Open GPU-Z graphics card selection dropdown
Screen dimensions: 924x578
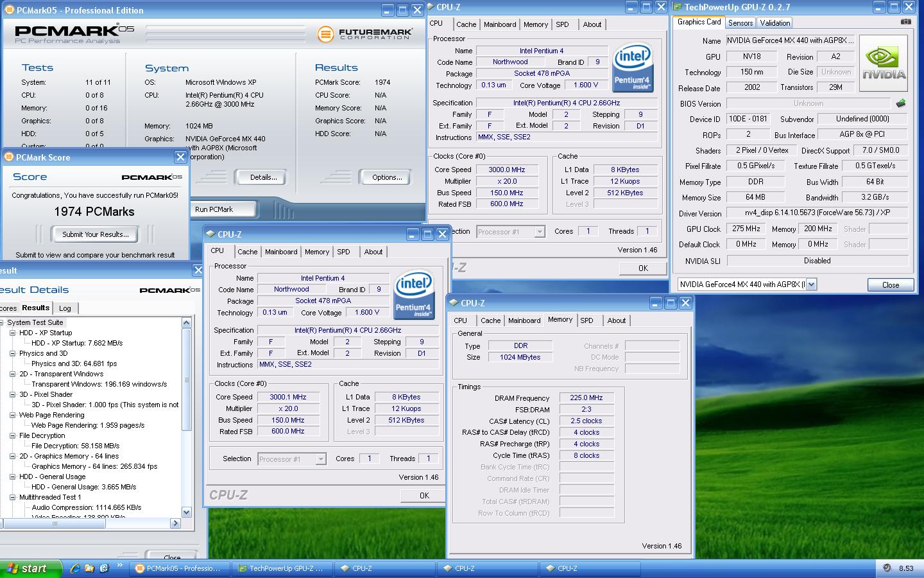[811, 285]
